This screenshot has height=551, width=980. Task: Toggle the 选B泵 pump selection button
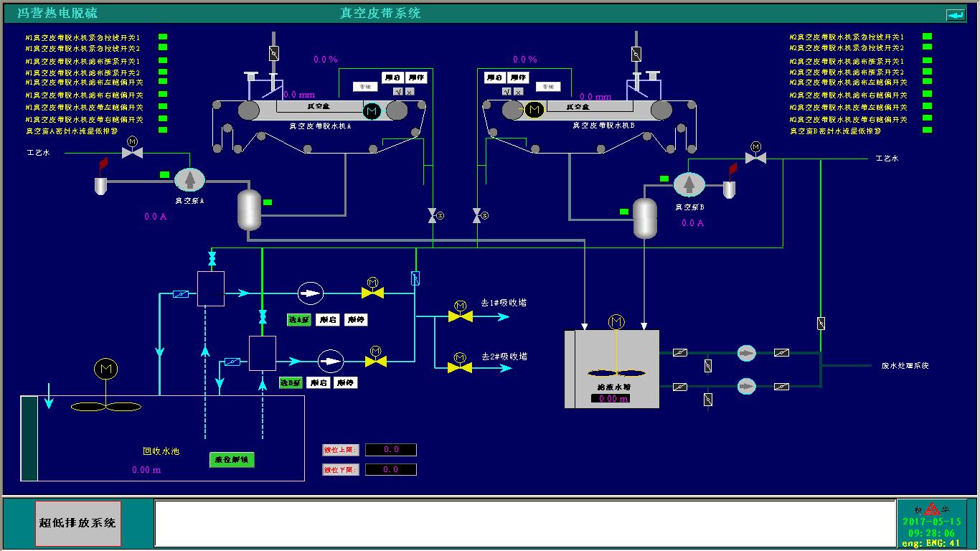pyautogui.click(x=291, y=383)
